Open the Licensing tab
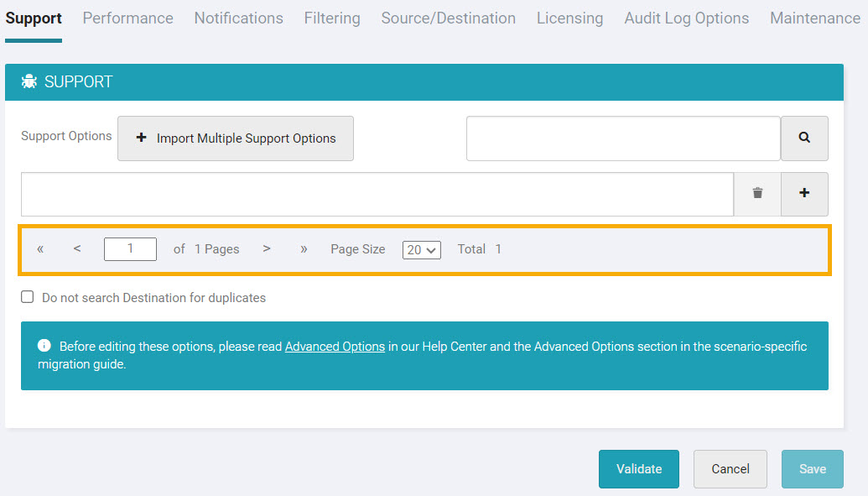868x496 pixels. (569, 18)
